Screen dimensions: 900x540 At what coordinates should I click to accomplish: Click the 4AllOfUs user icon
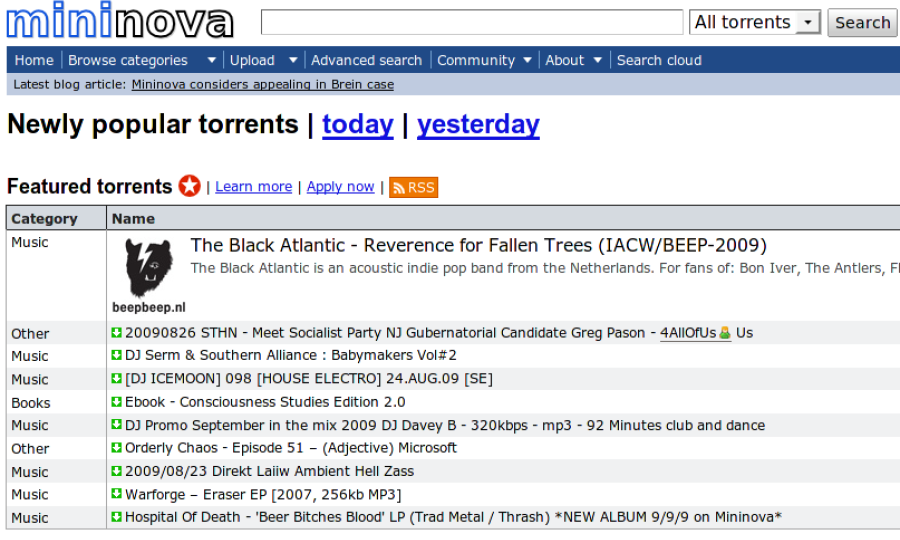[x=725, y=332]
